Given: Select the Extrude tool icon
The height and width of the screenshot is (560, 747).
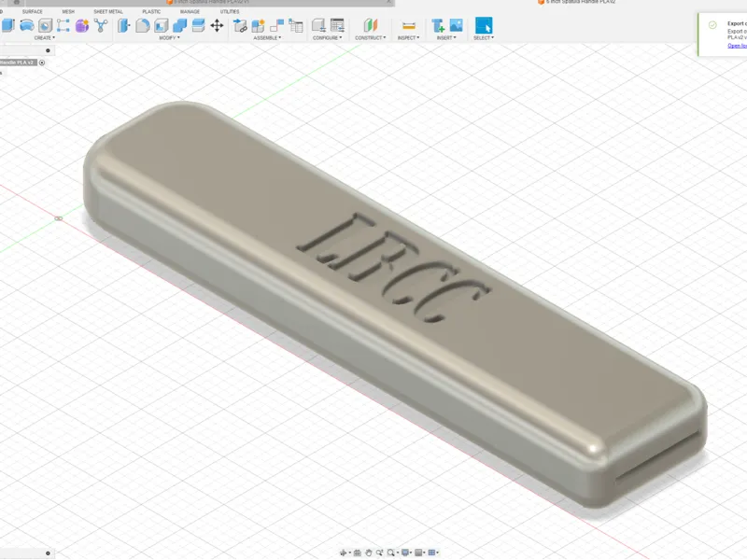Looking at the screenshot, I should 8,25.
